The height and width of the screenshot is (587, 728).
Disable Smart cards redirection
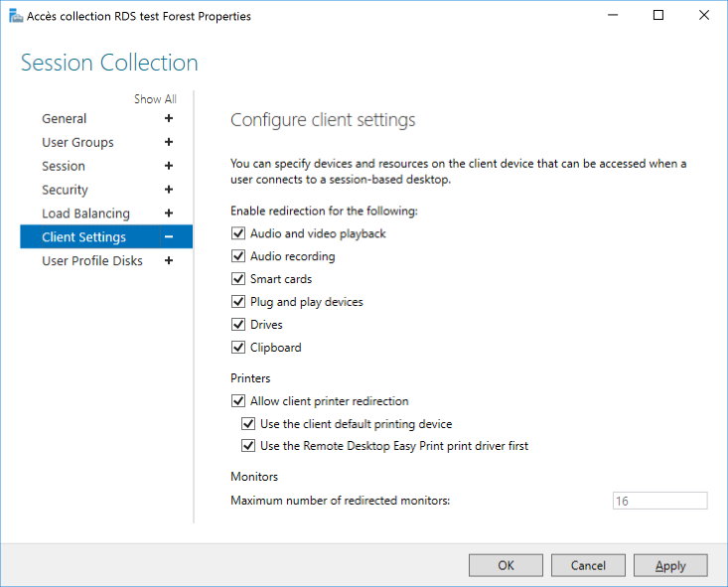click(238, 279)
